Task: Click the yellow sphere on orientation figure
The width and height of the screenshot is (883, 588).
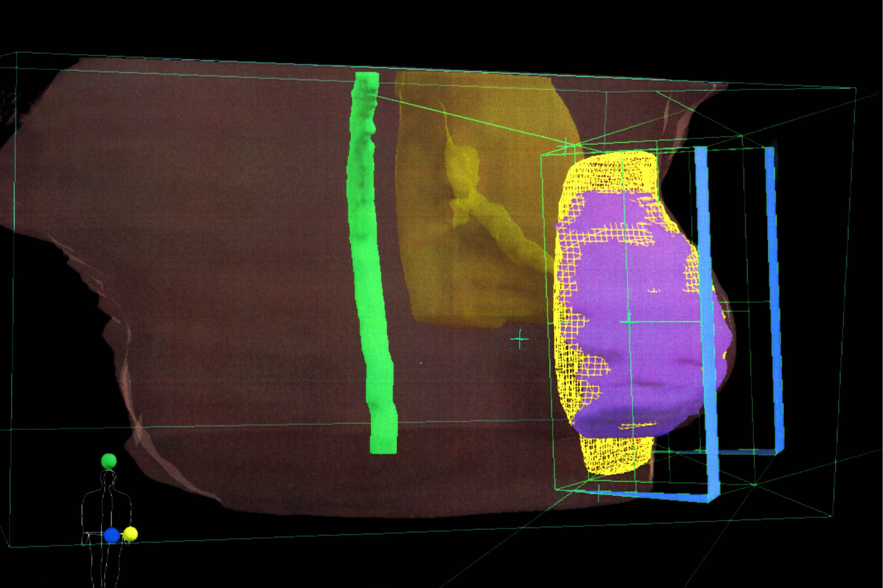Action: [x=131, y=534]
